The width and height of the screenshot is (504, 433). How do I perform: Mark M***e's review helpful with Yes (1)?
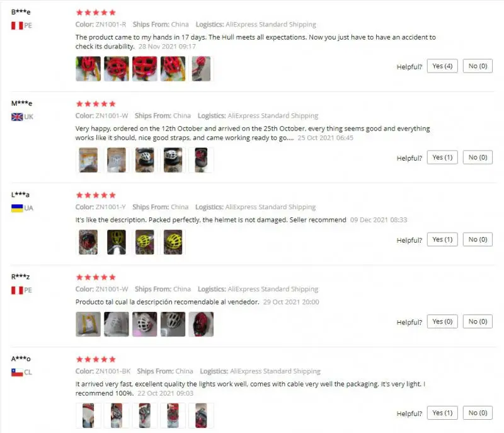point(442,158)
